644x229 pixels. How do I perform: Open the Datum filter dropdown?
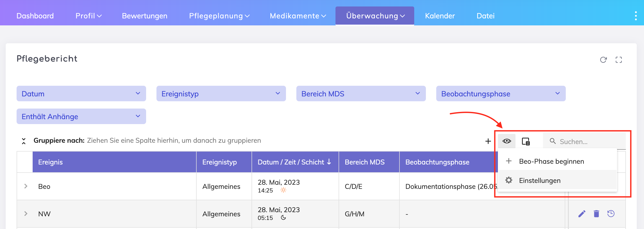click(x=81, y=94)
